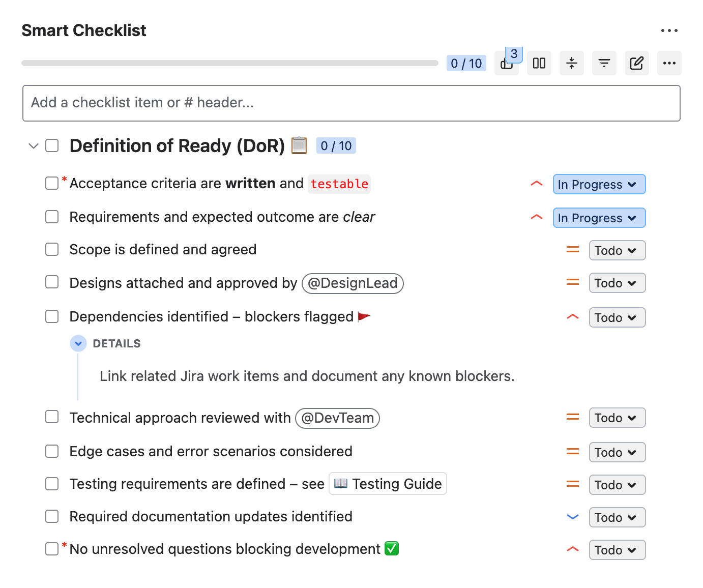This screenshot has width=703, height=588.
Task: Tick the Scope is defined and agreed checkbox
Action: pos(52,249)
